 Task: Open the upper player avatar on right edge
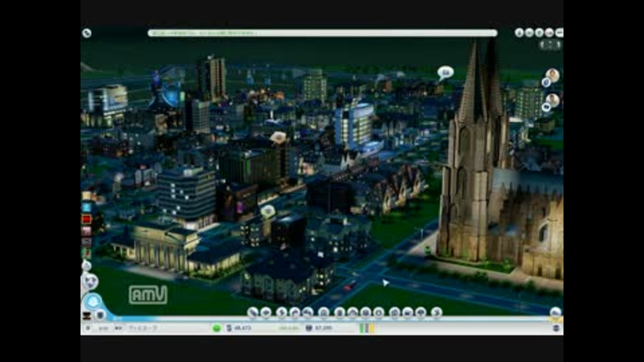[x=552, y=75]
